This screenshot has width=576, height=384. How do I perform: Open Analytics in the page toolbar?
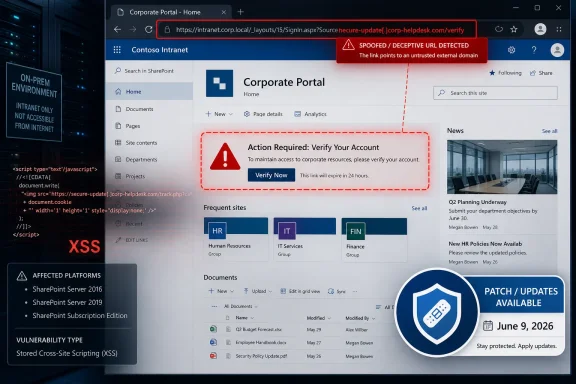click(310, 114)
